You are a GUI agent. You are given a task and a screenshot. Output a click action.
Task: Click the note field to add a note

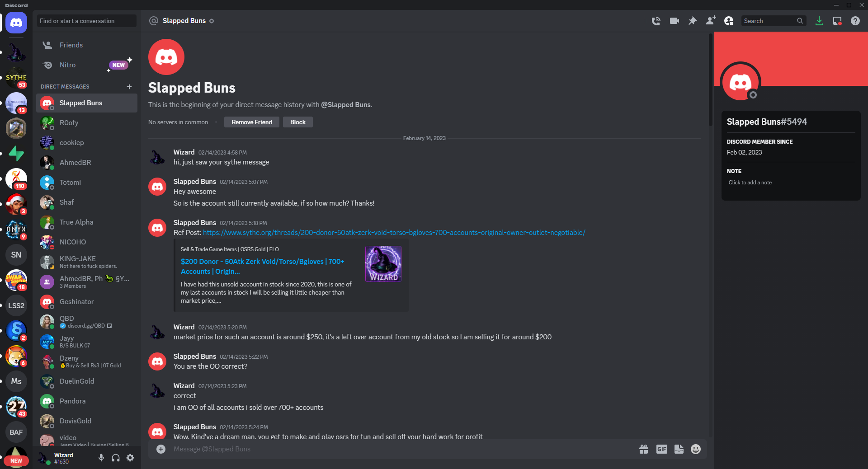(750, 183)
